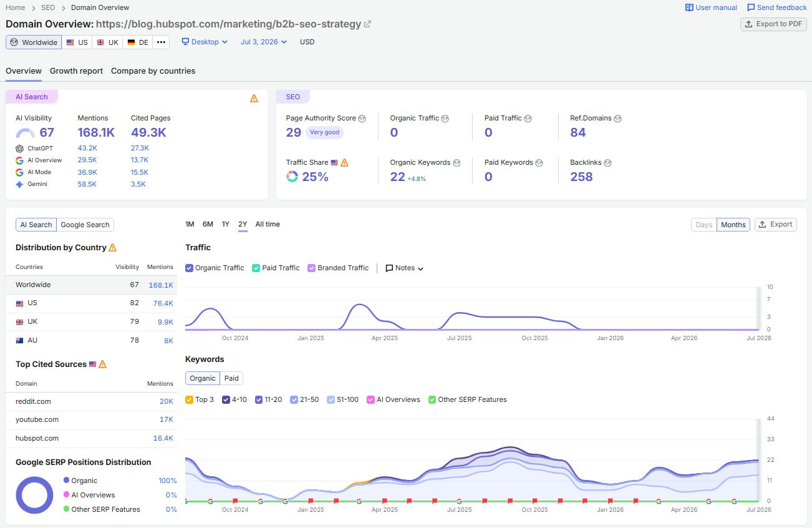Viewport: 812px width, 528px height.
Task: Click globe icon next to Paid Traffic
Action: point(528,119)
